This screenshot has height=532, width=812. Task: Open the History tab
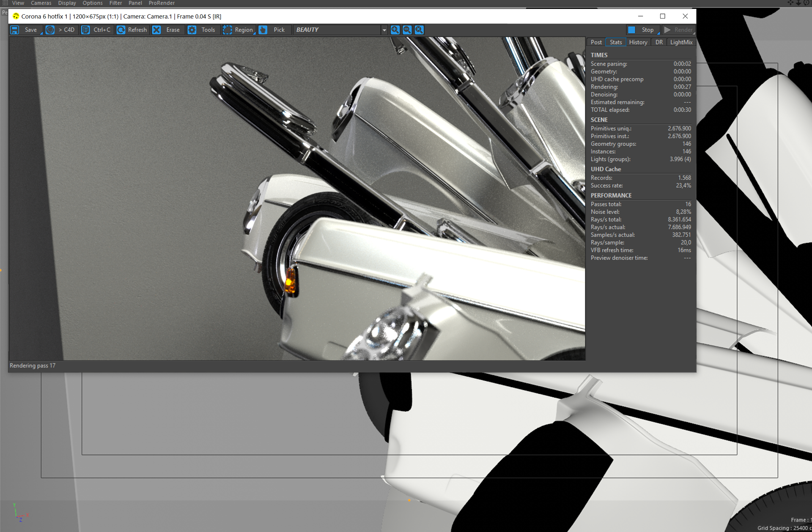coord(638,42)
